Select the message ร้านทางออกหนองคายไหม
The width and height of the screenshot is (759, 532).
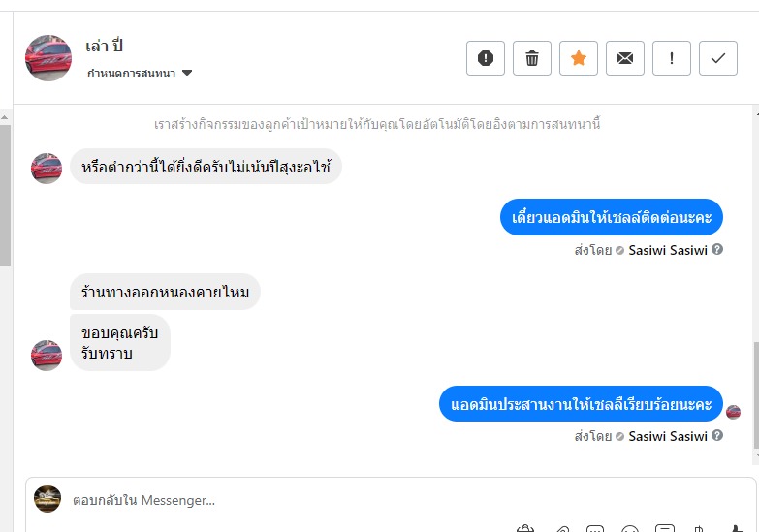(x=166, y=291)
